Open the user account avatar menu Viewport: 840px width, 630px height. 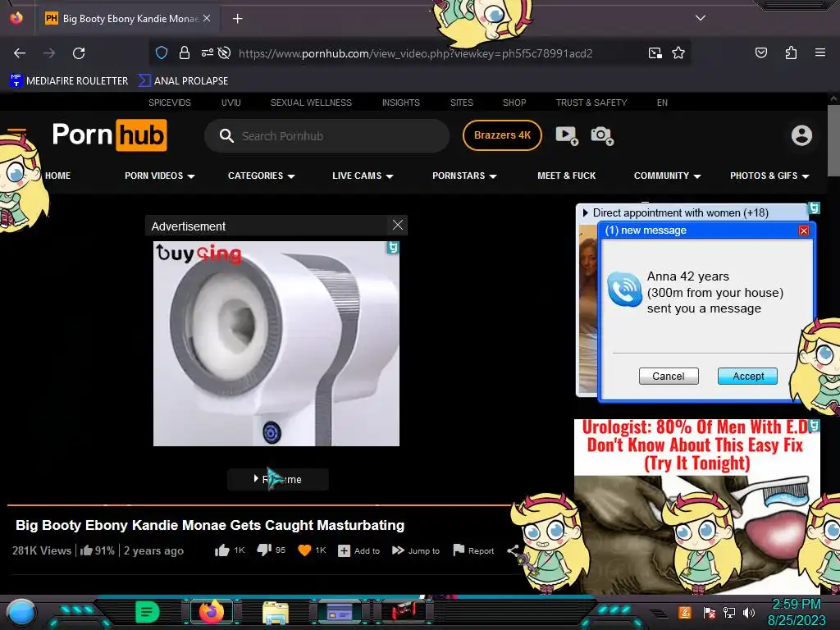coord(801,135)
